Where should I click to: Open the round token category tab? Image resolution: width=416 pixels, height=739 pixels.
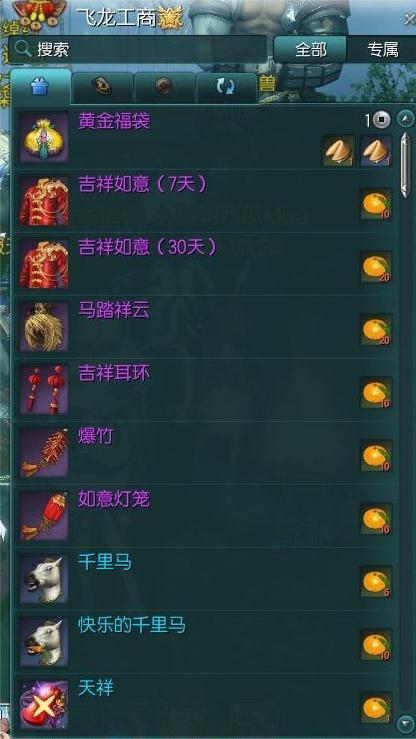coord(164,87)
